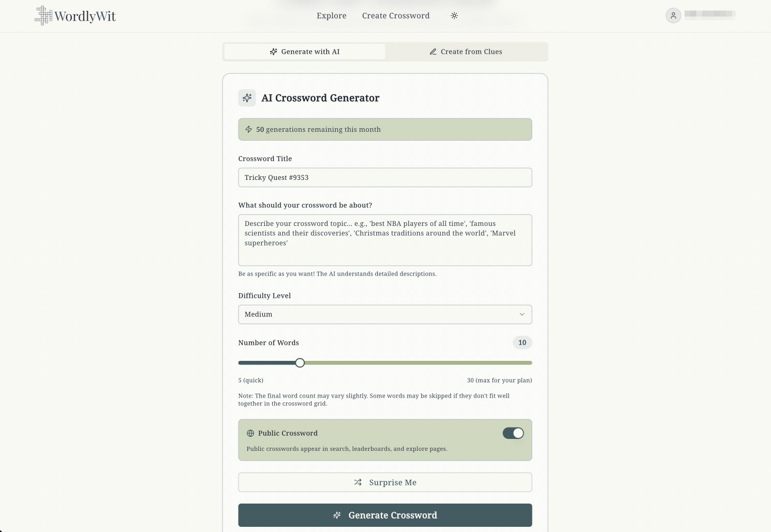The width and height of the screenshot is (771, 532).
Task: Switch to the Create from Clues tab
Action: pyautogui.click(x=466, y=52)
